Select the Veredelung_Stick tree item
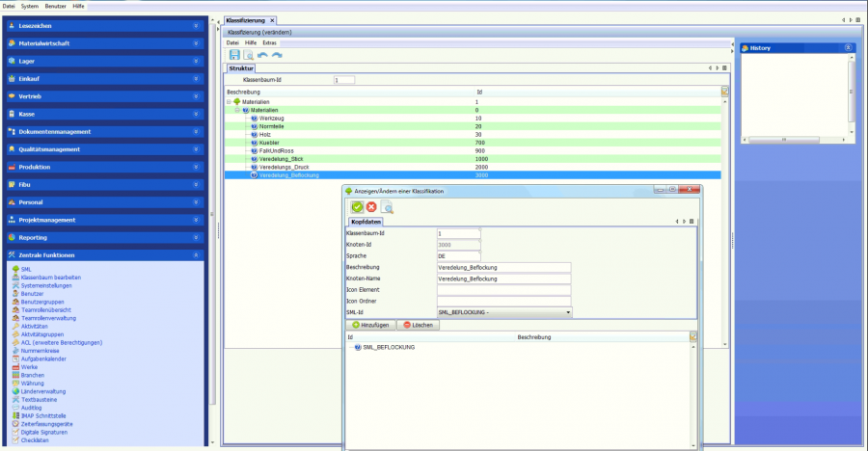 click(x=281, y=159)
